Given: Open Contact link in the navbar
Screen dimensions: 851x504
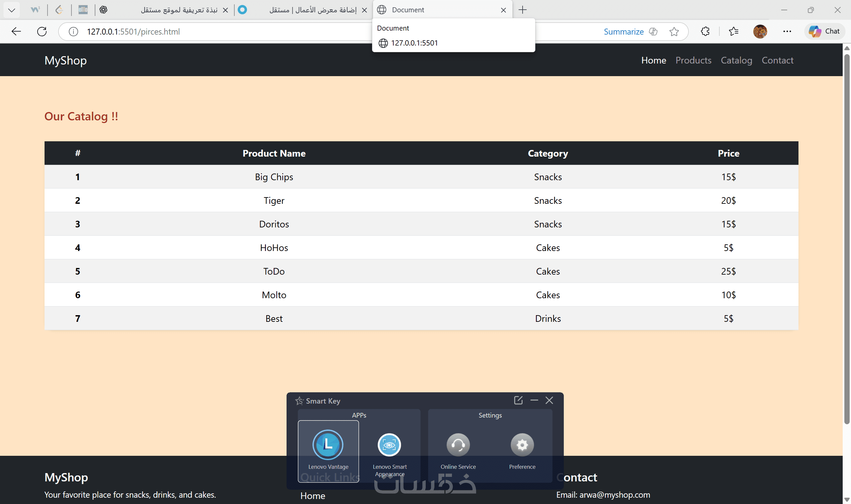Looking at the screenshot, I should 777,61.
